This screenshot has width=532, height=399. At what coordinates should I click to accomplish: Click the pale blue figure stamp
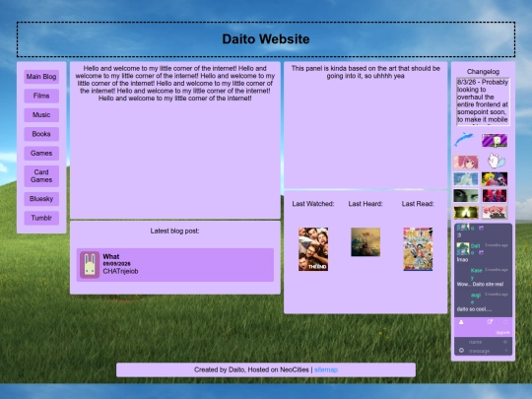click(x=466, y=179)
